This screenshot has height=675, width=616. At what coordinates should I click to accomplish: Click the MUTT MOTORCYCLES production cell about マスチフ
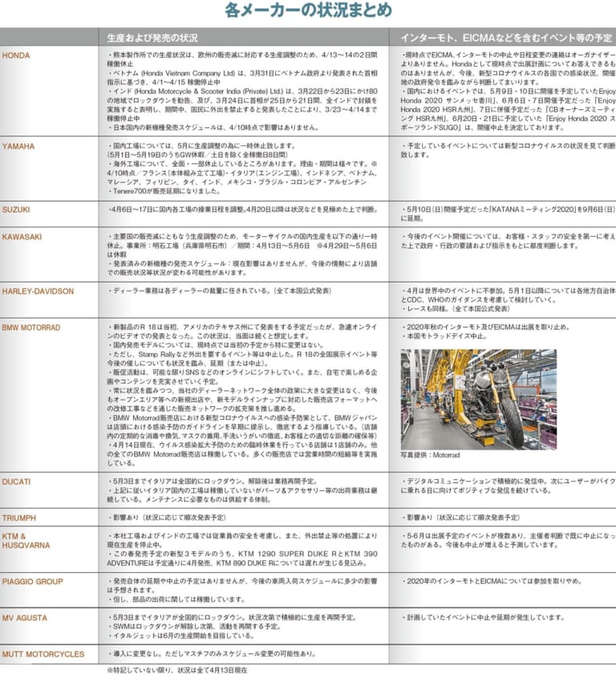coord(212,654)
